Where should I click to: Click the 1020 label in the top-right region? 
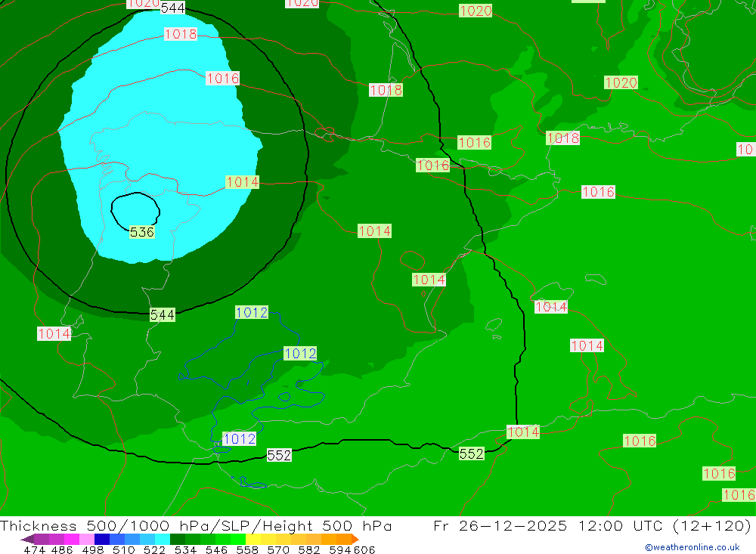pos(621,82)
